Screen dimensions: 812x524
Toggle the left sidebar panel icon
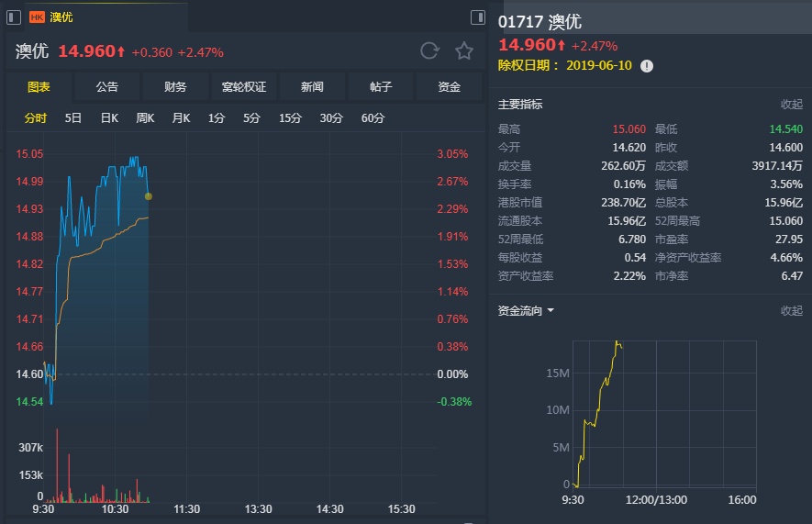point(14,17)
